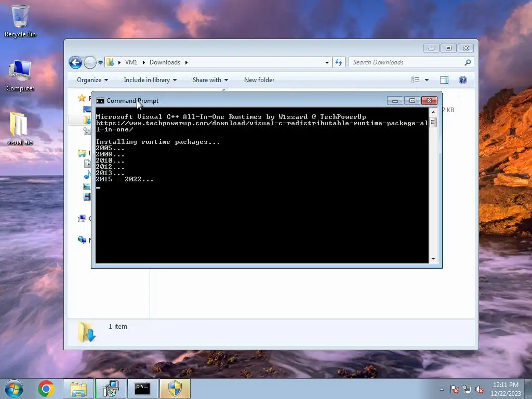This screenshot has width=532, height=399.
Task: Open the view options dropdown arrow
Action: [x=427, y=80]
